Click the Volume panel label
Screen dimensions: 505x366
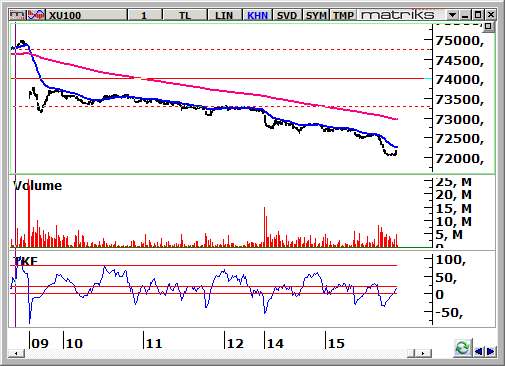[x=37, y=186]
